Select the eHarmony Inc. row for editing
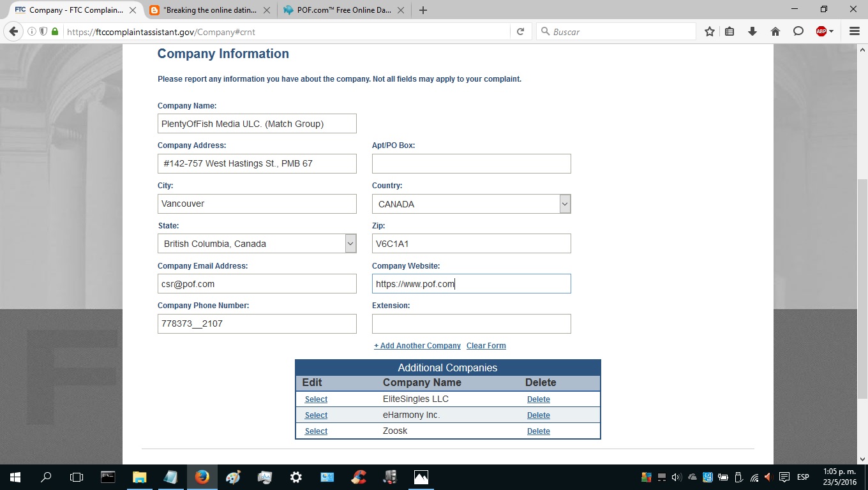Viewport: 868px width, 490px height. pos(316,415)
